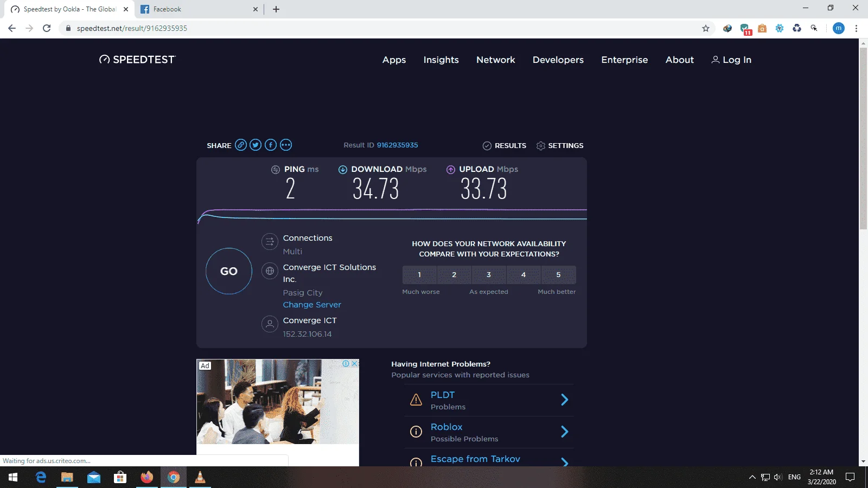Open Settings gear link

pyautogui.click(x=560, y=145)
